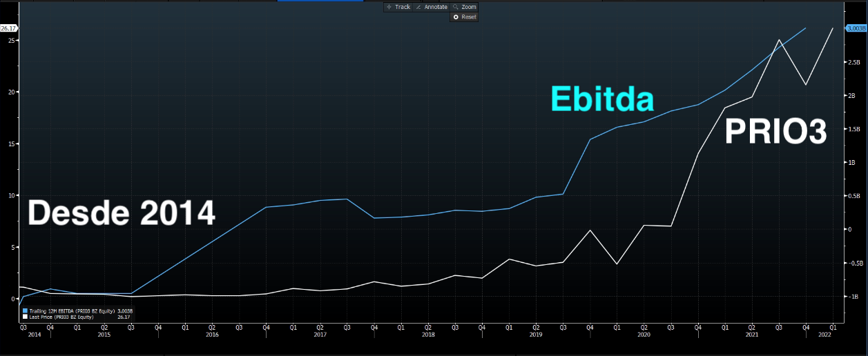868x356 pixels.
Task: Click the 2016 year label on time axis
Action: coord(212,335)
